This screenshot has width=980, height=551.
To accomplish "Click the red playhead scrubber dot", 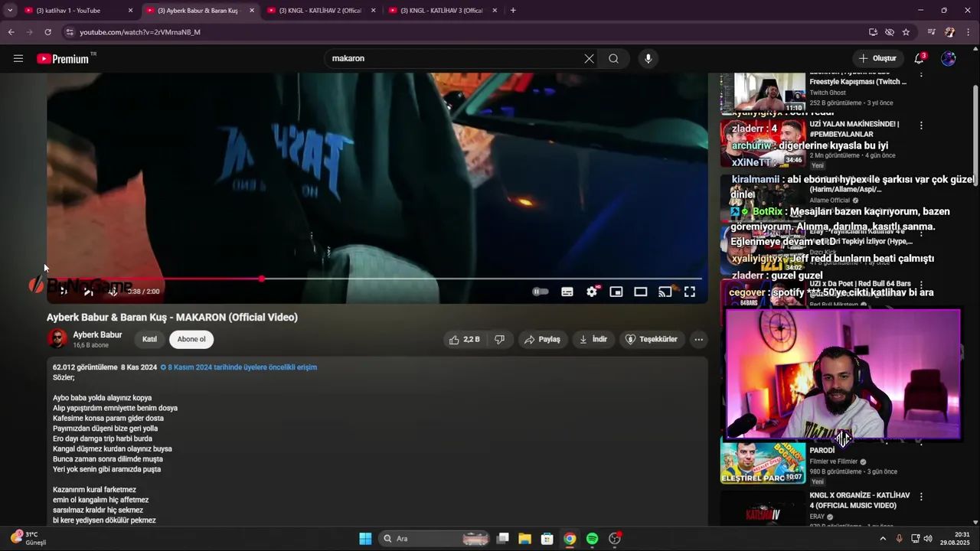I will point(262,279).
